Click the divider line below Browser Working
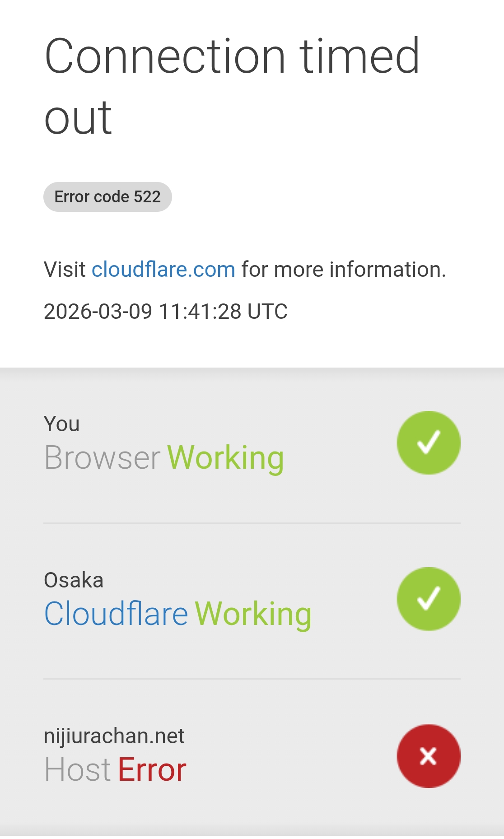The width and height of the screenshot is (504, 839). (x=252, y=523)
